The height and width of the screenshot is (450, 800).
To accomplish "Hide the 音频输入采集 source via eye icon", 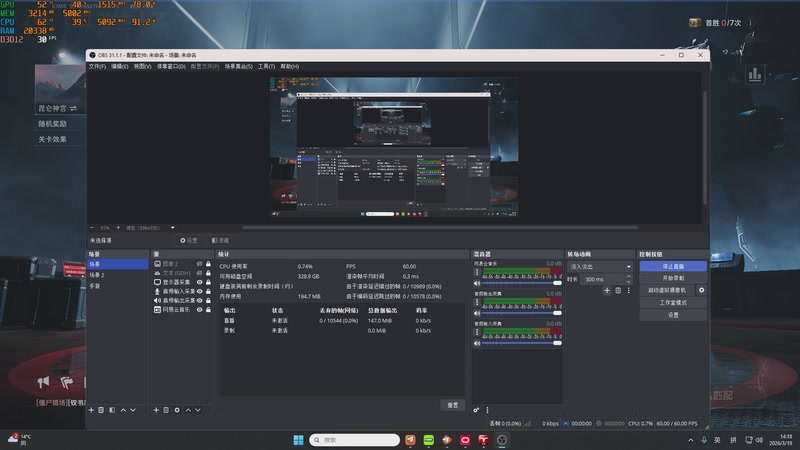I will (x=199, y=291).
